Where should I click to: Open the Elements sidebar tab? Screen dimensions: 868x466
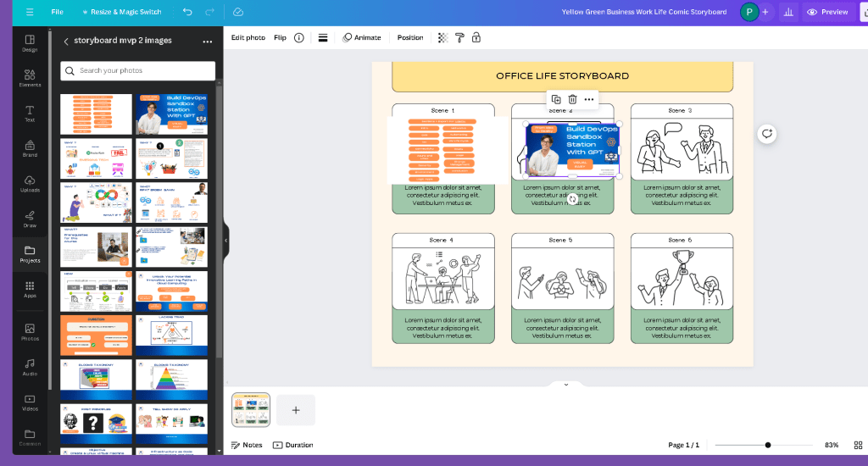tap(30, 78)
